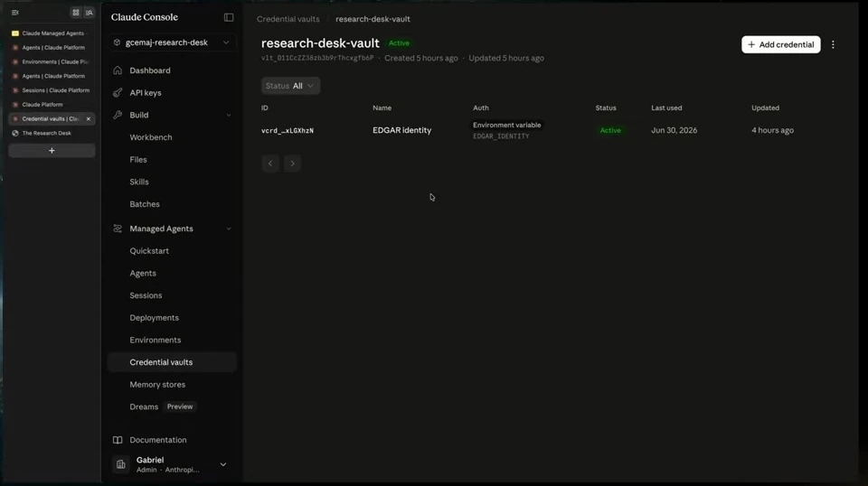Select Dashboard in the sidebar

[150, 70]
